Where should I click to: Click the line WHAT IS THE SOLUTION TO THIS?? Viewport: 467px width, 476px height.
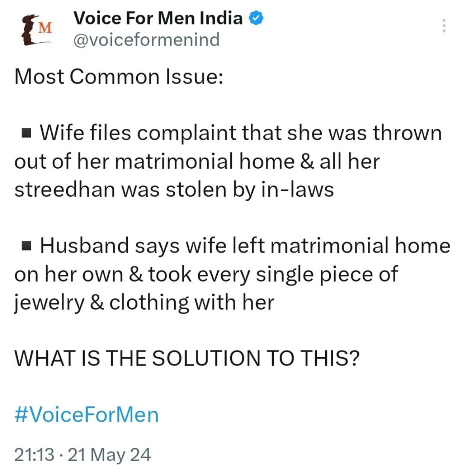(187, 358)
